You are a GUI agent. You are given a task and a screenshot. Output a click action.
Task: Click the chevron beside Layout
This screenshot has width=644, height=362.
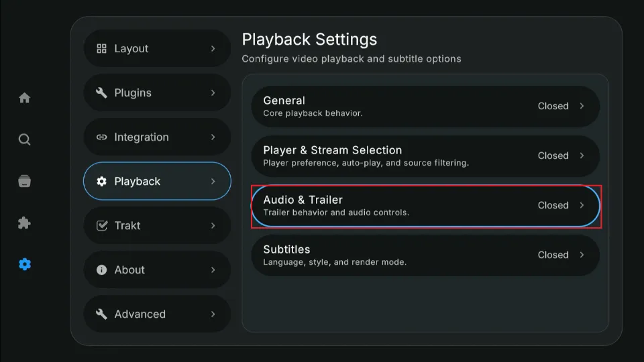[213, 49]
